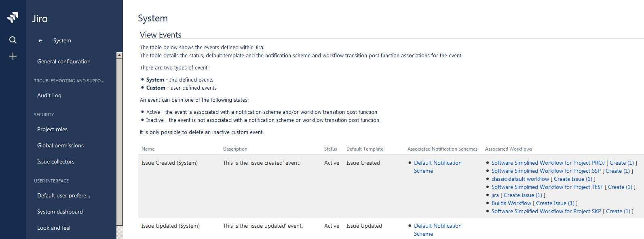Screen dimensions: 644x239
Task: Open Builds Workflow link
Action: [511, 203]
